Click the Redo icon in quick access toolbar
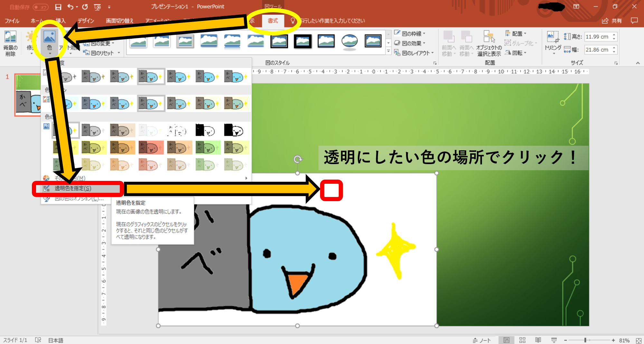644x344 pixels. [85, 7]
